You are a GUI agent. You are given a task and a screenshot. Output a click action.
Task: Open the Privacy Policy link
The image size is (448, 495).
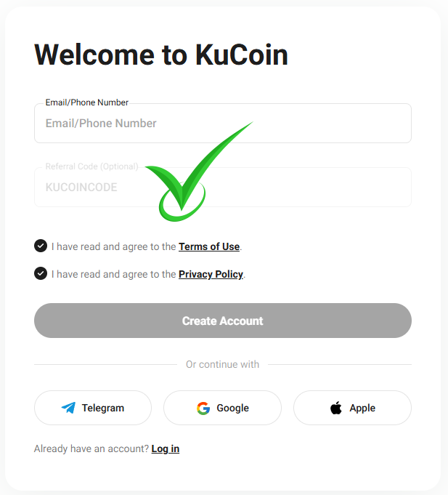coord(211,274)
